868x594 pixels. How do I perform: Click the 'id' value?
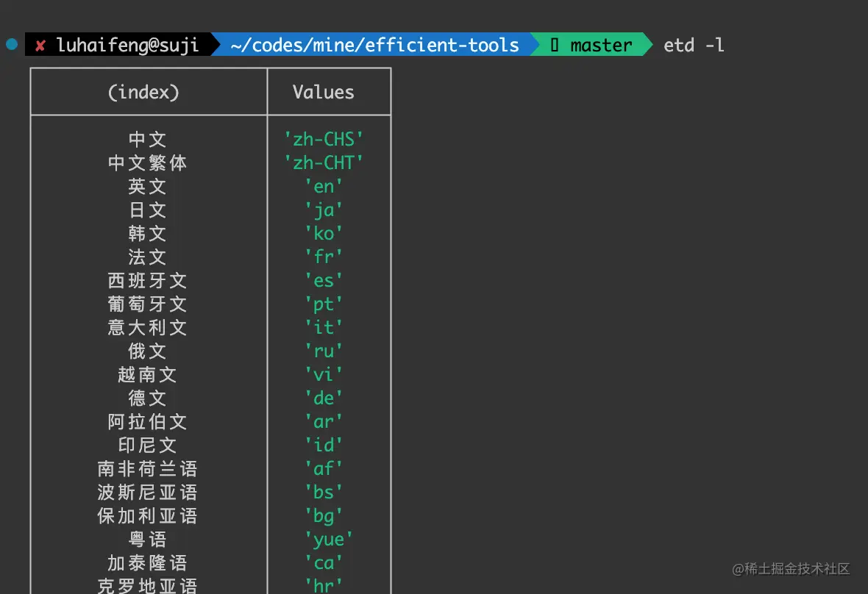point(324,445)
